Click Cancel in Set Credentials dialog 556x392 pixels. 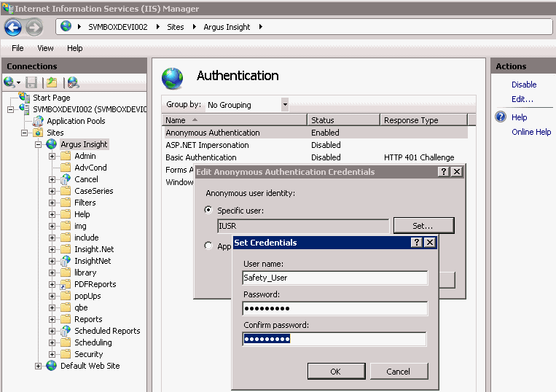pyautogui.click(x=399, y=371)
